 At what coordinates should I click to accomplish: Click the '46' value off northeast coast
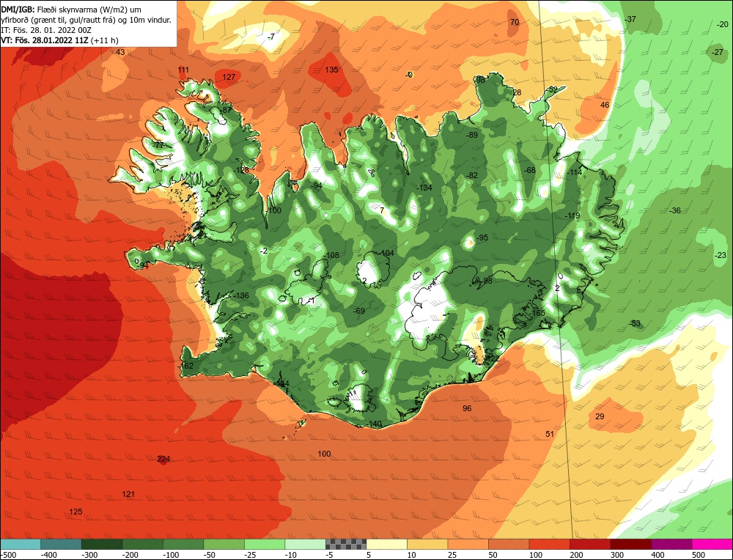(x=605, y=105)
